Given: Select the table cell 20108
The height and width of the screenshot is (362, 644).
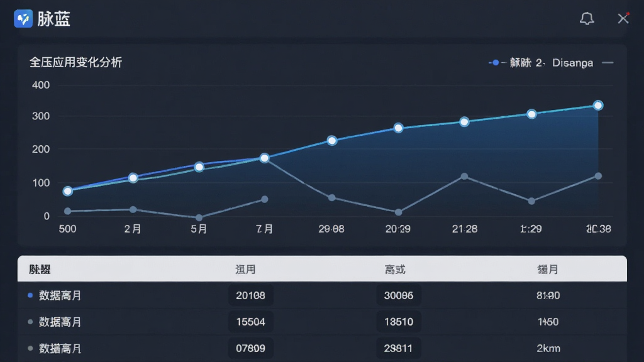Looking at the screenshot, I should (250, 295).
